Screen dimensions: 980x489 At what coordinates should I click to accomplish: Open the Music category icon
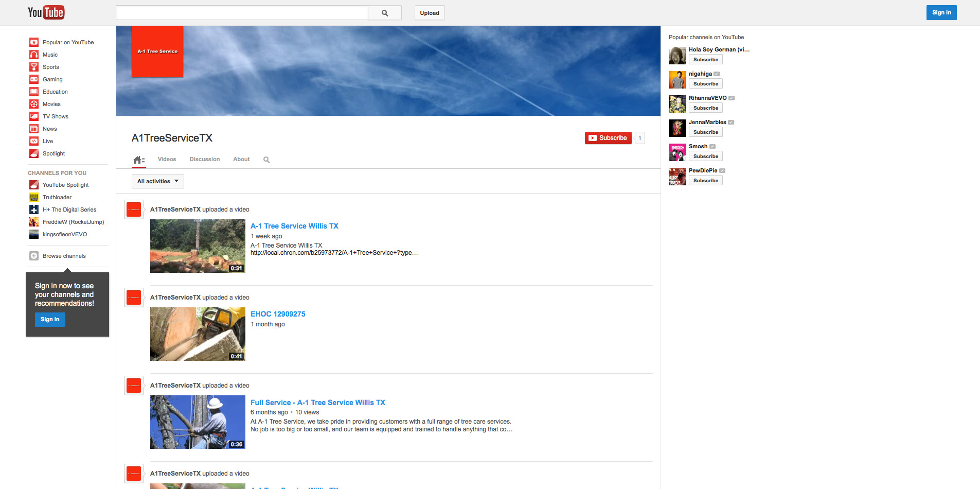[x=34, y=55]
